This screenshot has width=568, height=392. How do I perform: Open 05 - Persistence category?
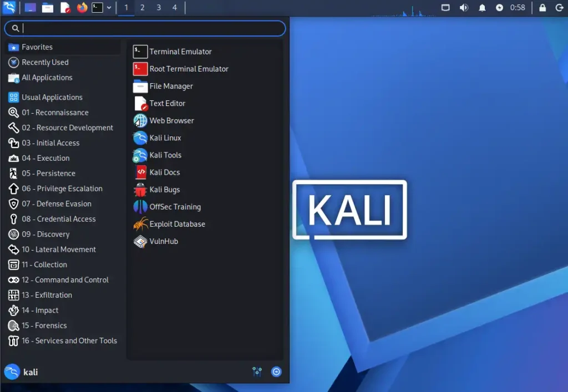pyautogui.click(x=63, y=173)
